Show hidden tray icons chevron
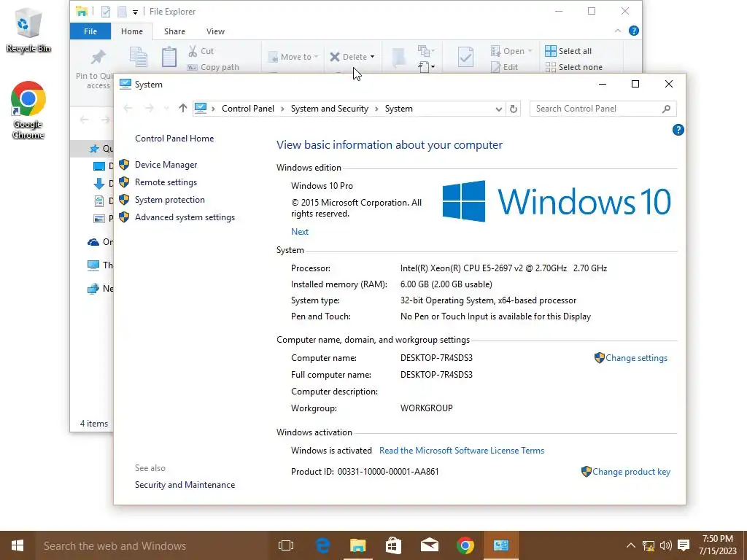This screenshot has height=560, width=747. click(x=630, y=545)
